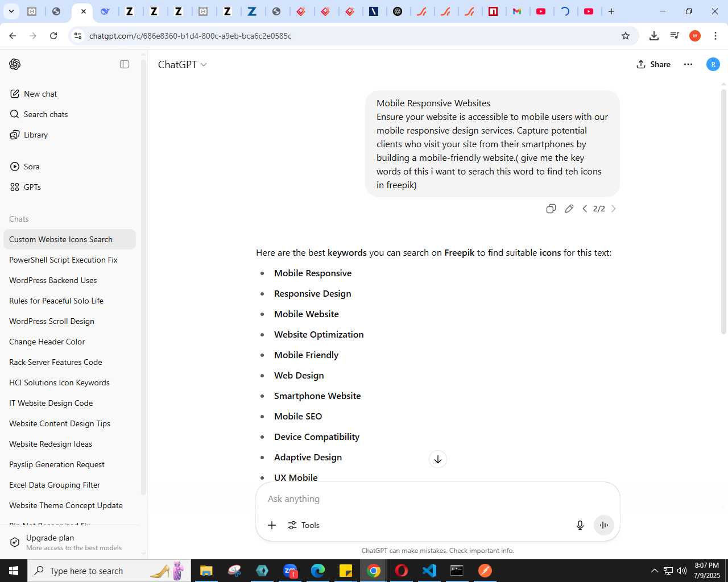Click the browser reload icon
This screenshot has height=582, width=728.
(x=53, y=36)
